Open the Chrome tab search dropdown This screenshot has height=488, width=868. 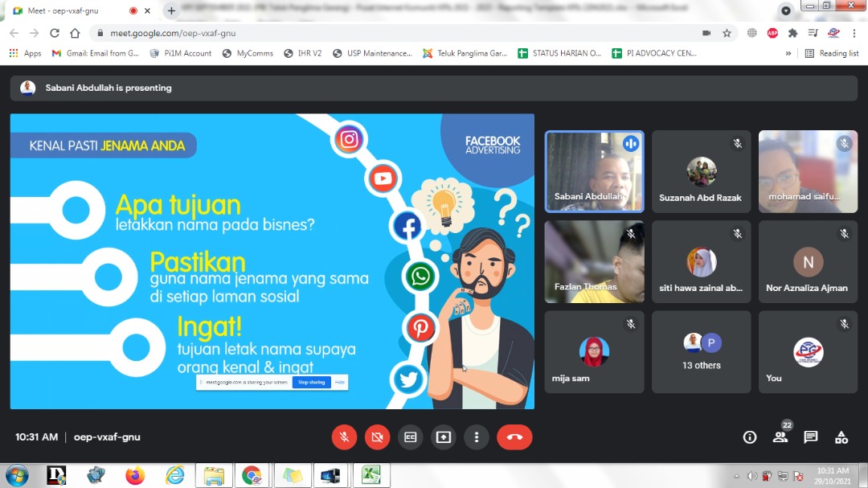785,10
